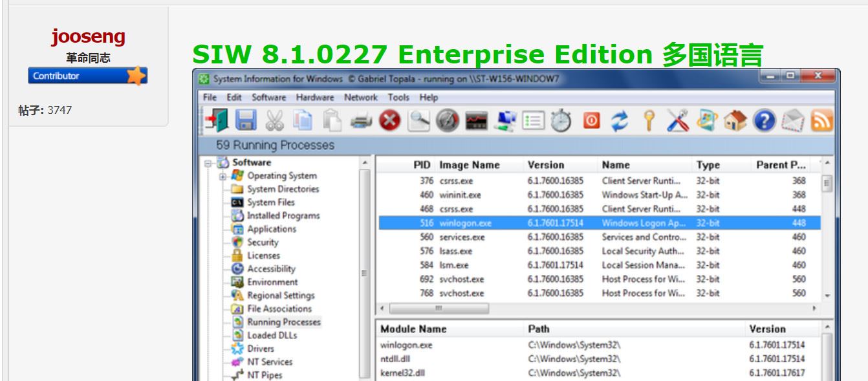Click the Module Name column header

[413, 329]
